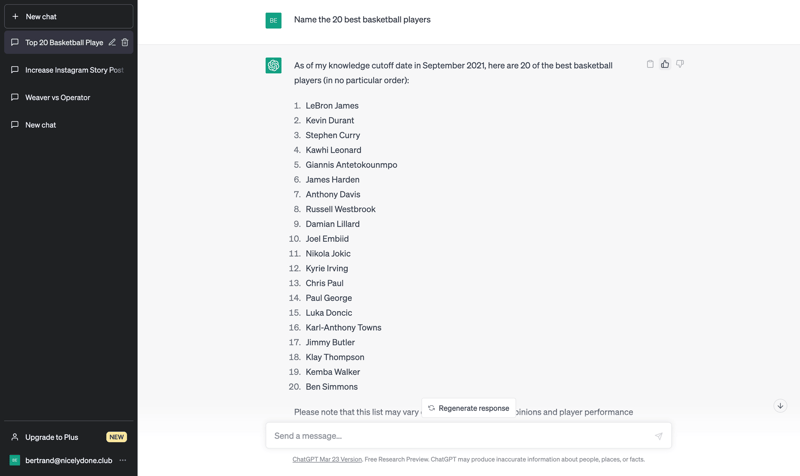Click the BE user avatar beside the prompt
The image size is (800, 476).
273,20
